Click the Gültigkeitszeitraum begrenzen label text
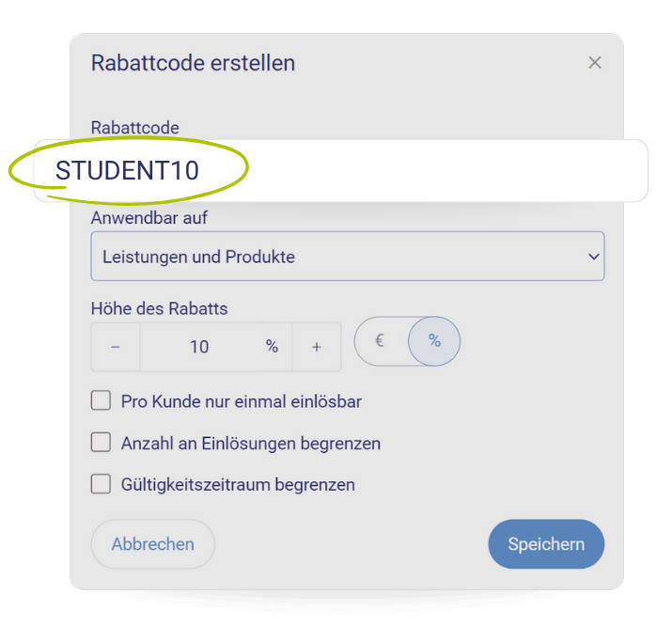The image size is (672, 626). coord(238,485)
